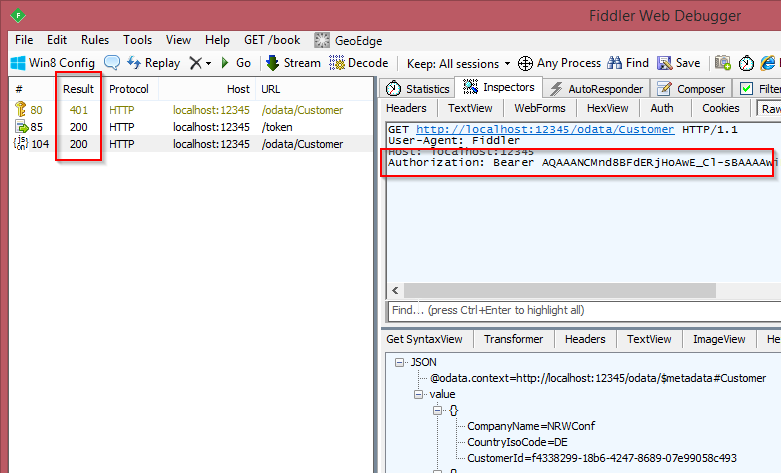The image size is (781, 473).
Task: Replay the selected session
Action: (153, 63)
